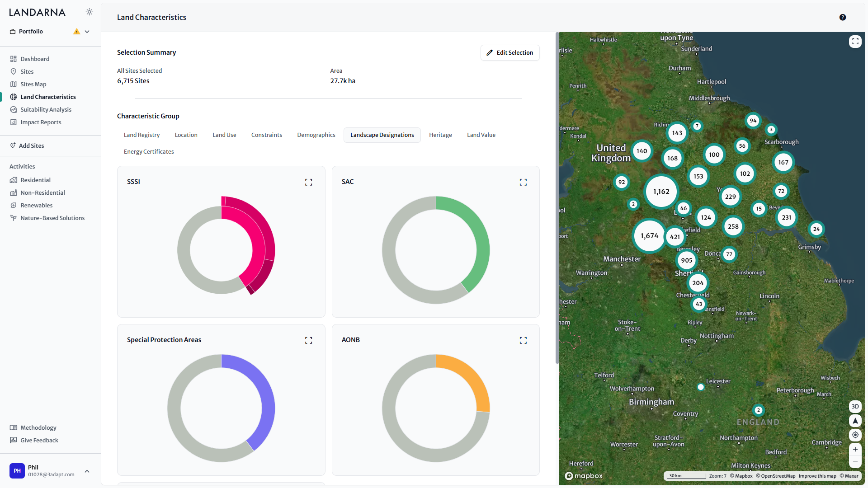Expand the Phil user account menu

[87, 471]
